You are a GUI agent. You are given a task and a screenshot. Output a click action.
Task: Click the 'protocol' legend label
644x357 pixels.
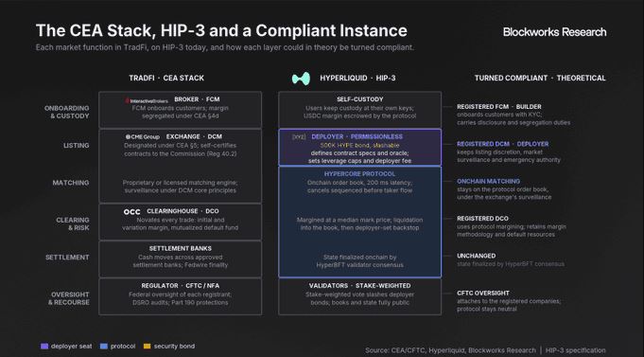coord(123,347)
